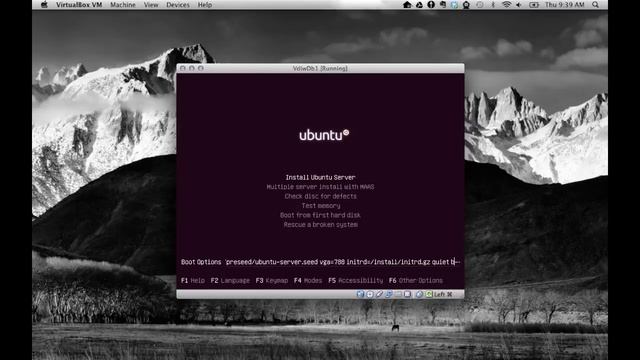The image size is (640, 360).
Task: Open Spotlight search magnifier
Action: tap(596, 5)
